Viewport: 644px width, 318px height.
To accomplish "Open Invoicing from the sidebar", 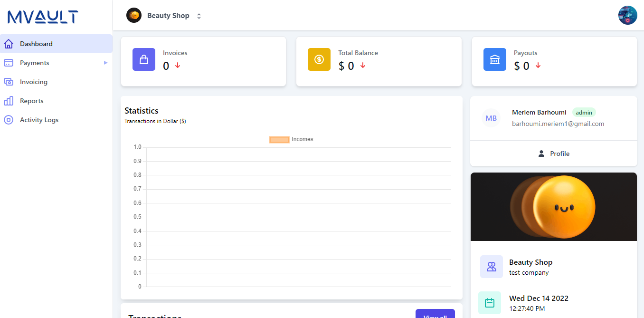I will click(x=33, y=82).
